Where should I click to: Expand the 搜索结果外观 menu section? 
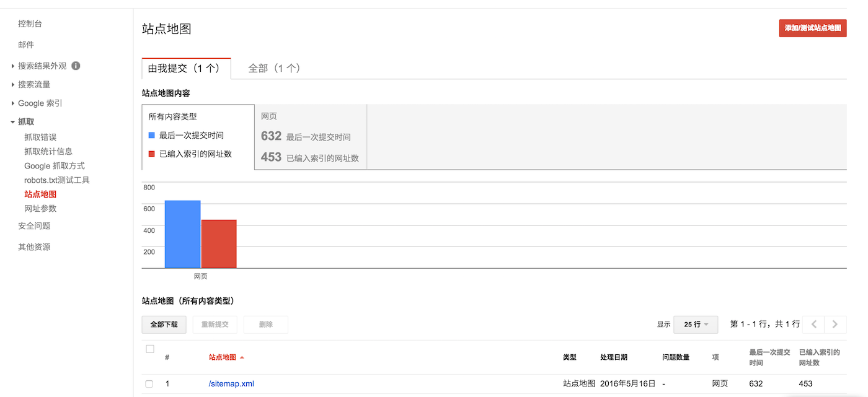click(x=14, y=66)
